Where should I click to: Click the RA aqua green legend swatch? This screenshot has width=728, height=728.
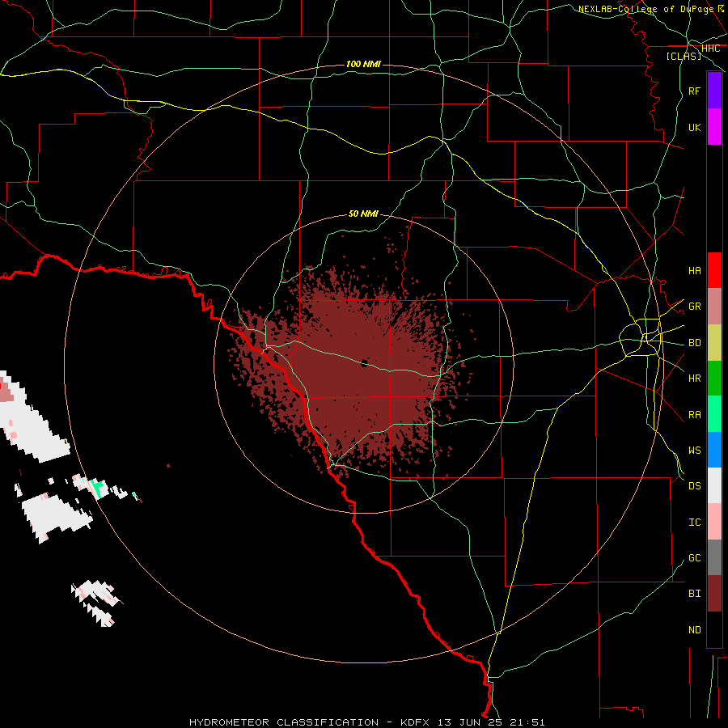(x=714, y=414)
